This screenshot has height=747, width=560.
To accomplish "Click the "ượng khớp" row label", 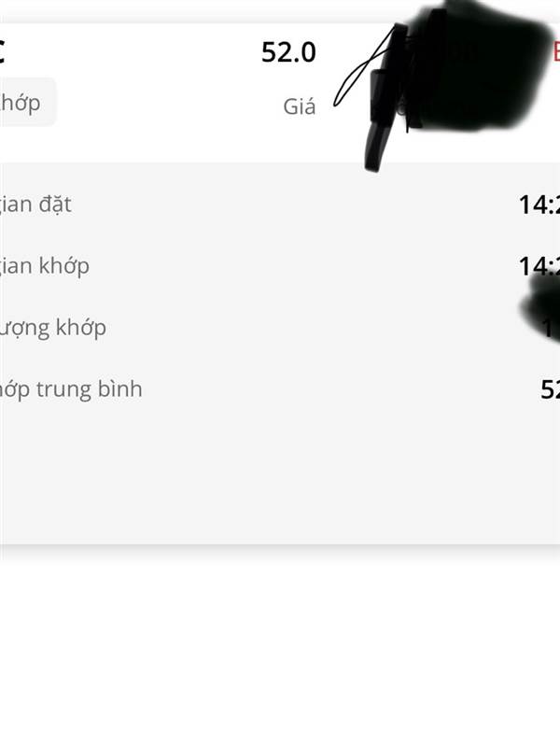I will [x=52, y=329].
